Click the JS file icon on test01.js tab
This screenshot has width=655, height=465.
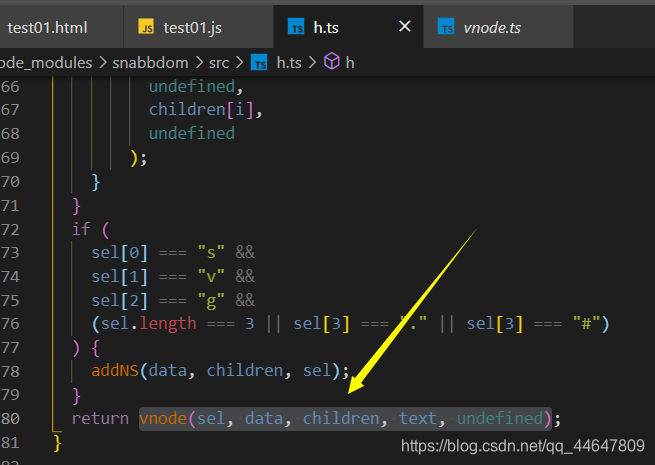[146, 28]
